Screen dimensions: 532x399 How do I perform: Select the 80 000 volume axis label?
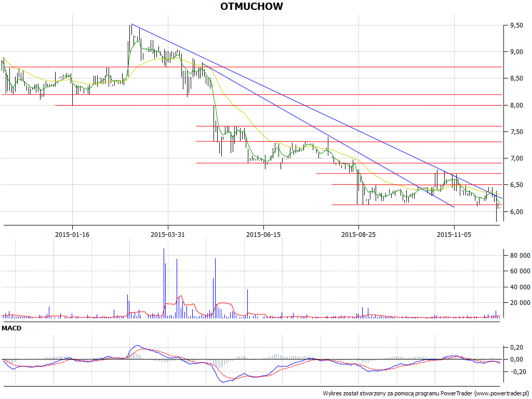tap(519, 256)
